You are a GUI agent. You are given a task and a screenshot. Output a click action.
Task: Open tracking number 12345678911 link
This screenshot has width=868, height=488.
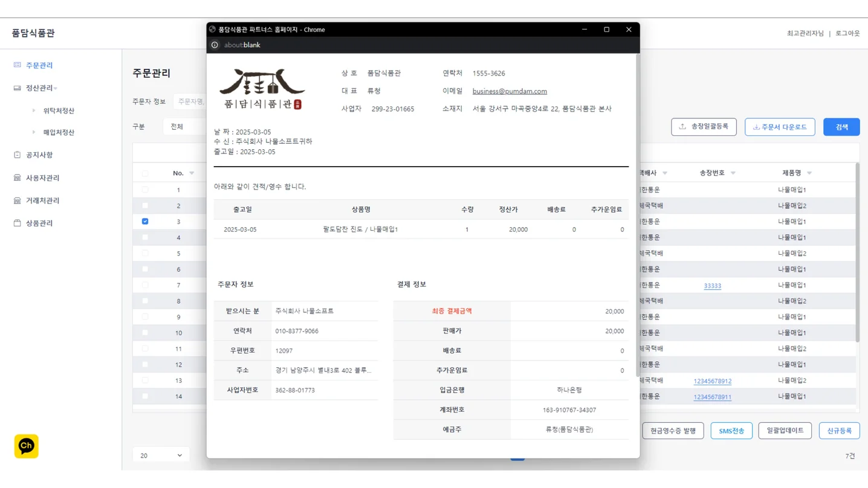tap(712, 397)
